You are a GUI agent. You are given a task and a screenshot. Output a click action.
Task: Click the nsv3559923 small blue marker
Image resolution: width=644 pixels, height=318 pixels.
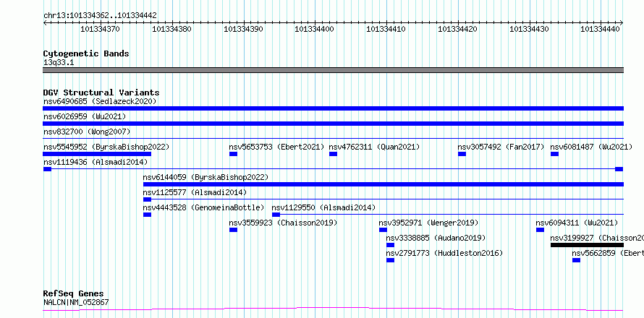click(233, 230)
